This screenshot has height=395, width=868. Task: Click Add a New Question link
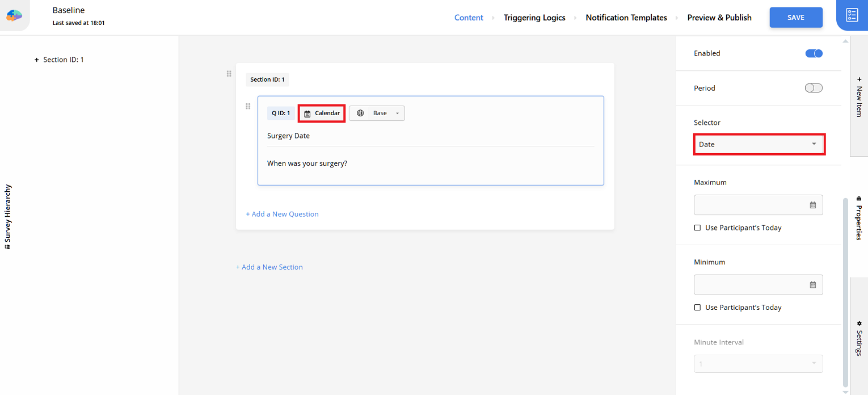point(282,214)
